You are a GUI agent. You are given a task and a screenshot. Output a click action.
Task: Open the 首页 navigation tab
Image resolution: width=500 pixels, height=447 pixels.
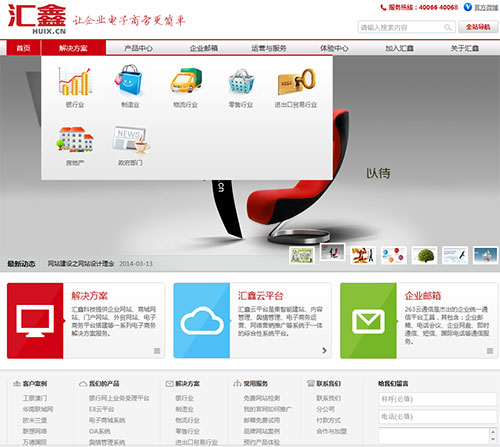click(x=23, y=48)
